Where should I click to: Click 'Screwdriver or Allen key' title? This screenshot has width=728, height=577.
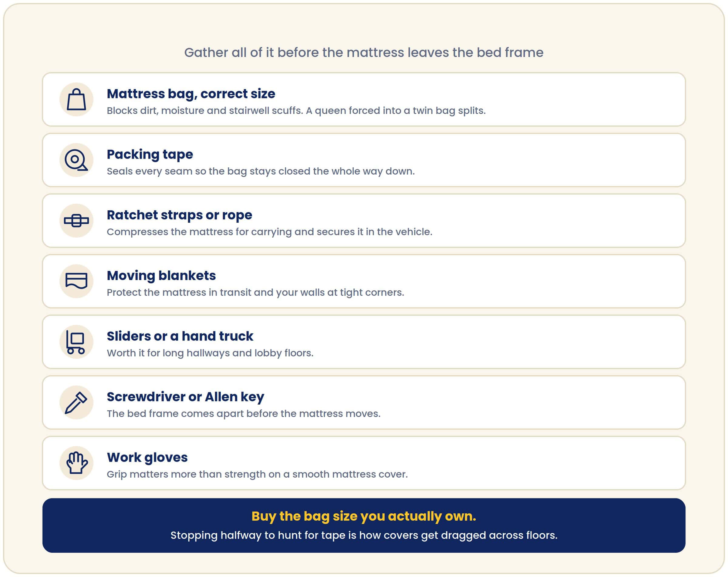(185, 397)
